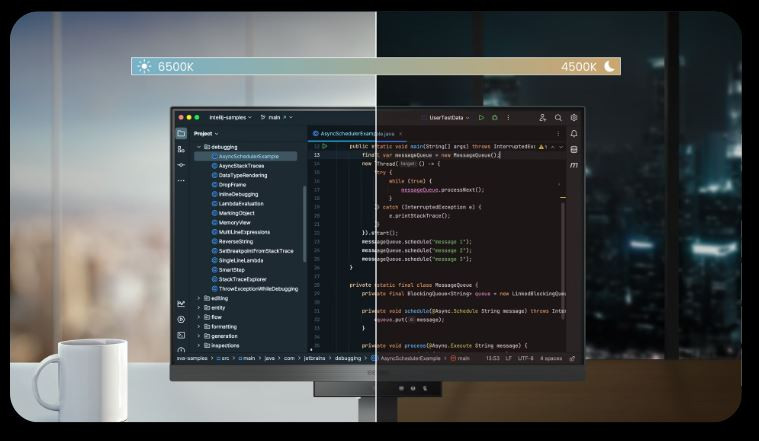The image size is (759, 441).
Task: Expand the editing folder
Action: [199, 298]
